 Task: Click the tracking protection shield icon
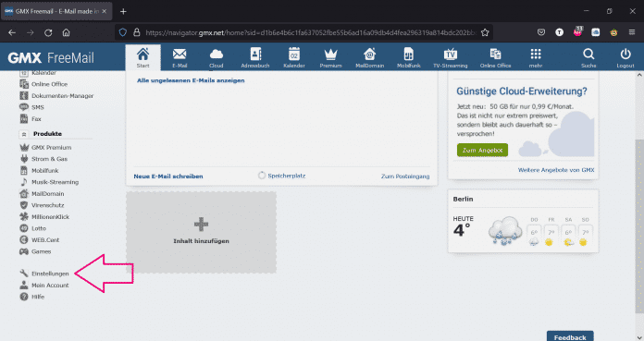click(122, 32)
